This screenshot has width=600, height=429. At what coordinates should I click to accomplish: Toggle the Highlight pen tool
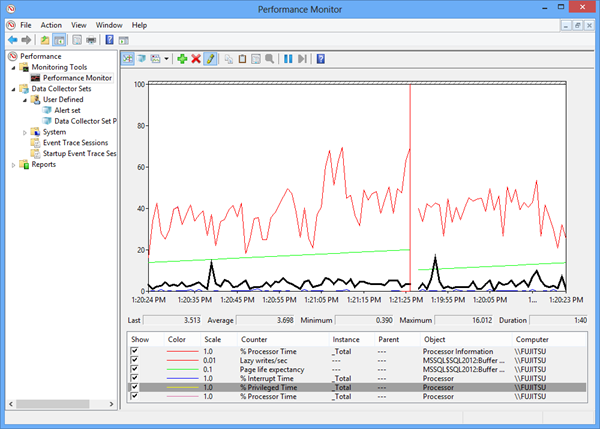click(211, 59)
